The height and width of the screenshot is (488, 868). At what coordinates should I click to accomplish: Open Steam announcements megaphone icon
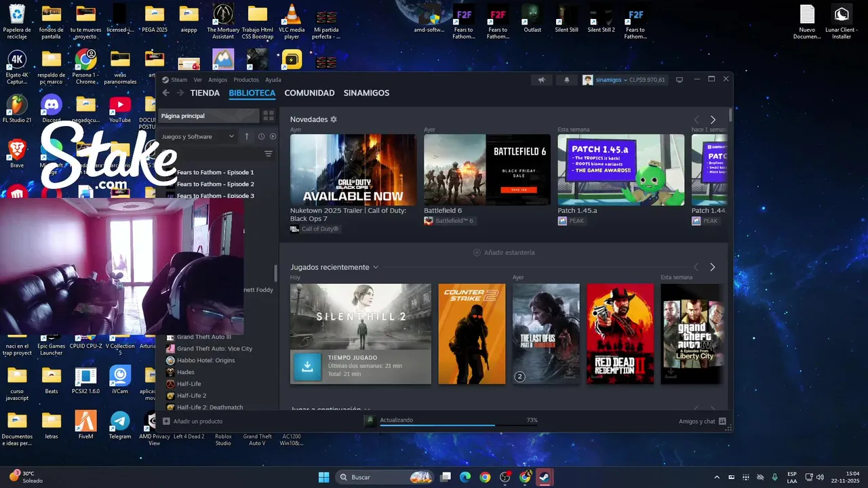[541, 80]
